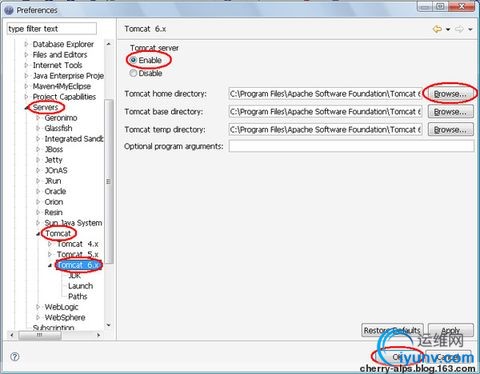Select WebSphere in the servers list

[65, 317]
